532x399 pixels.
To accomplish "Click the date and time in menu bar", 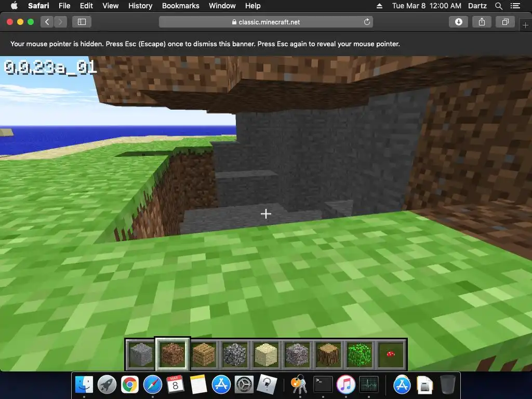I will coord(427,6).
